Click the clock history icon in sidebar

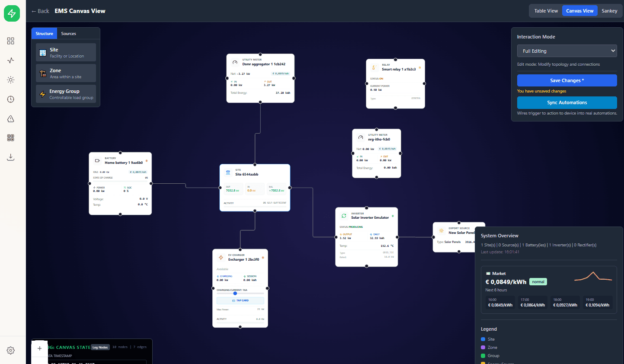coord(10,99)
